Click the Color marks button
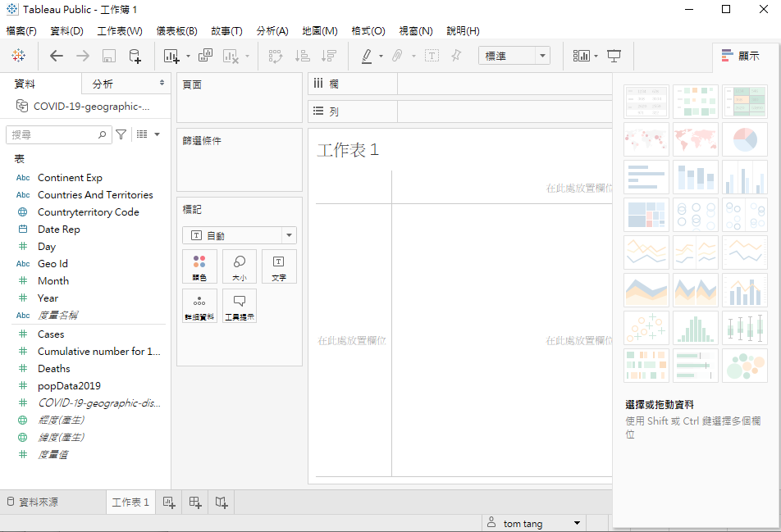 tap(199, 266)
